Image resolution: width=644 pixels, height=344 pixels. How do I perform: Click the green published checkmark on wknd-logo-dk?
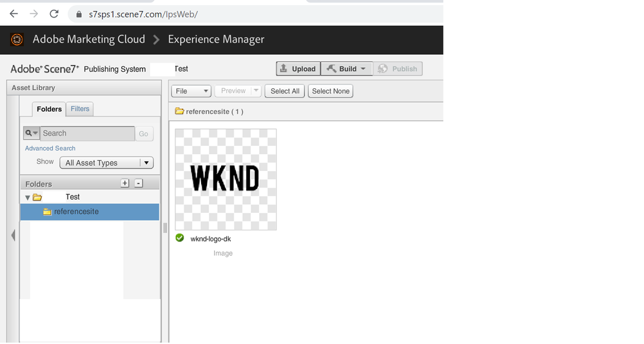coord(180,238)
